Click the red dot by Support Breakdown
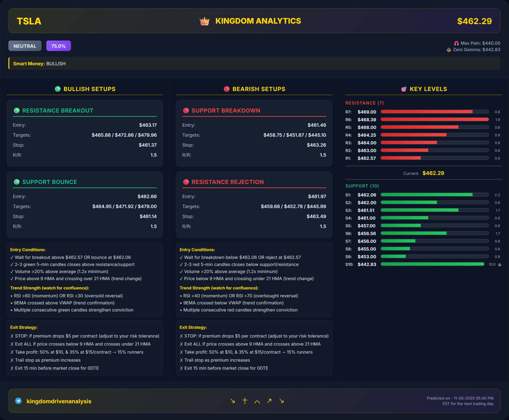The width and height of the screenshot is (509, 420). (x=186, y=111)
